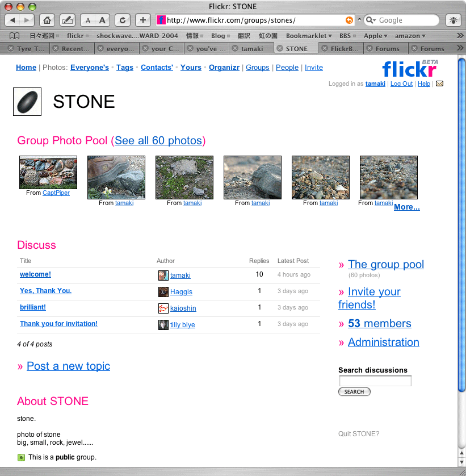Open the bookmarks book icon
The width and height of the screenshot is (466, 476).
(14, 35)
